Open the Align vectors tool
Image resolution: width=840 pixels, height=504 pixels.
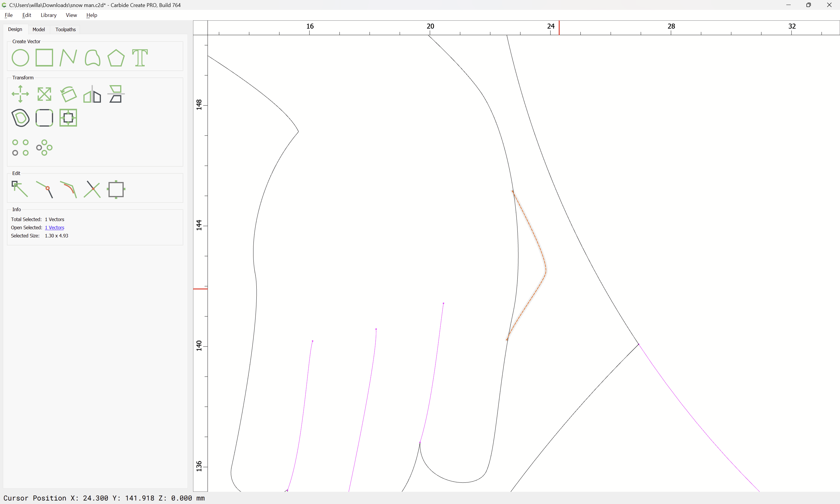pos(116,94)
